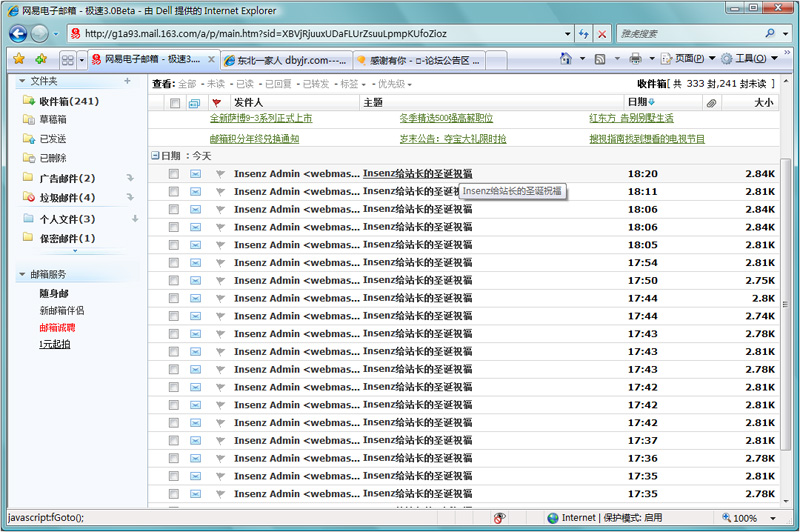Open the 收件箱(241) folder
This screenshot has width=800, height=532.
(x=69, y=101)
